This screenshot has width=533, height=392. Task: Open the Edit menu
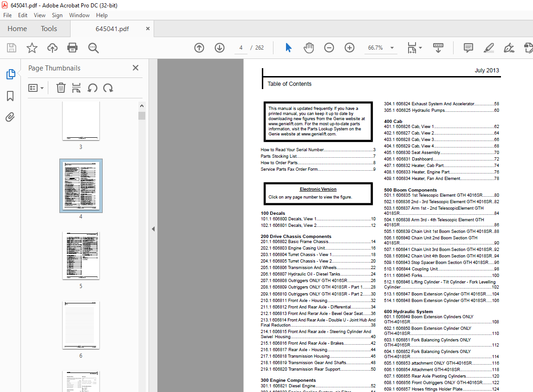[x=23, y=15]
